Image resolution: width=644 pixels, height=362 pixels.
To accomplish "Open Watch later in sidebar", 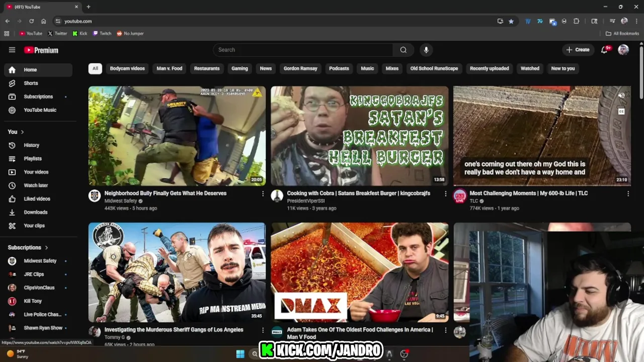I will [x=38, y=186].
